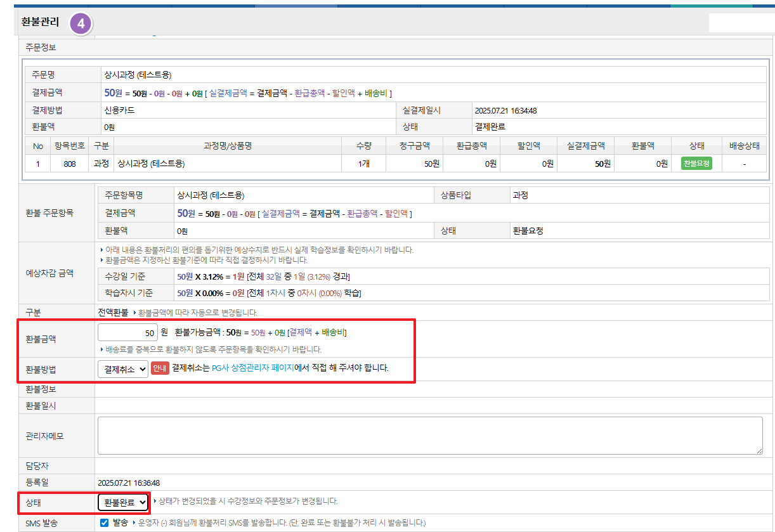Click the 환불관리 page title

tap(40, 22)
